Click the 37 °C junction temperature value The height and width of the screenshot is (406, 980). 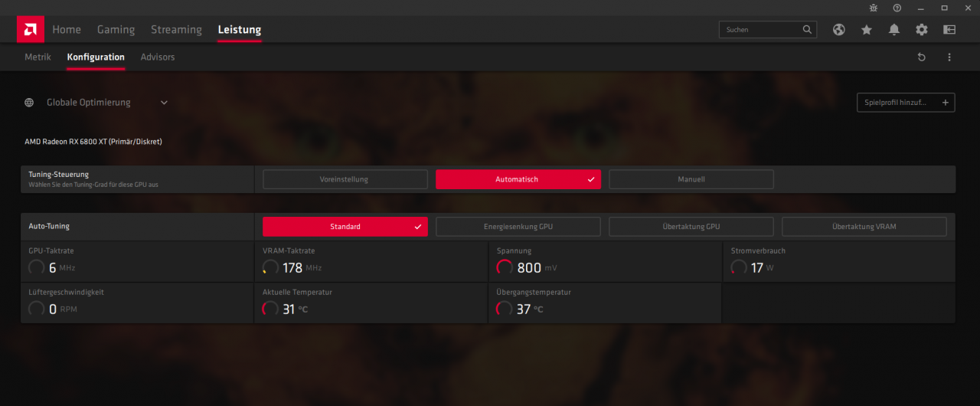click(530, 309)
